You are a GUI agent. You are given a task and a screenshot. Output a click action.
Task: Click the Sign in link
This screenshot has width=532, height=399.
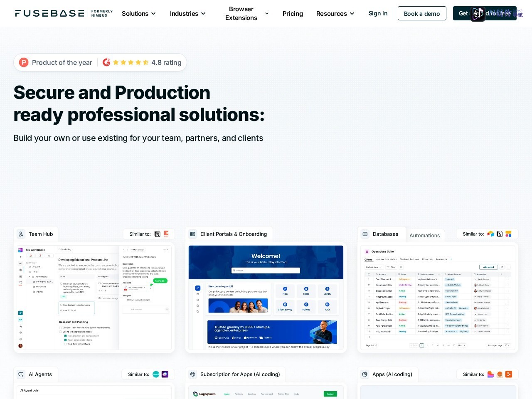tap(378, 13)
